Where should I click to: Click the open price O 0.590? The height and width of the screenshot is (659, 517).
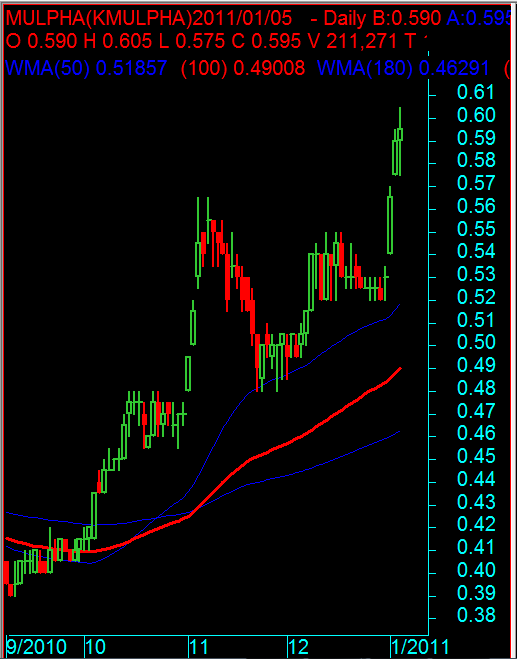tap(42, 41)
